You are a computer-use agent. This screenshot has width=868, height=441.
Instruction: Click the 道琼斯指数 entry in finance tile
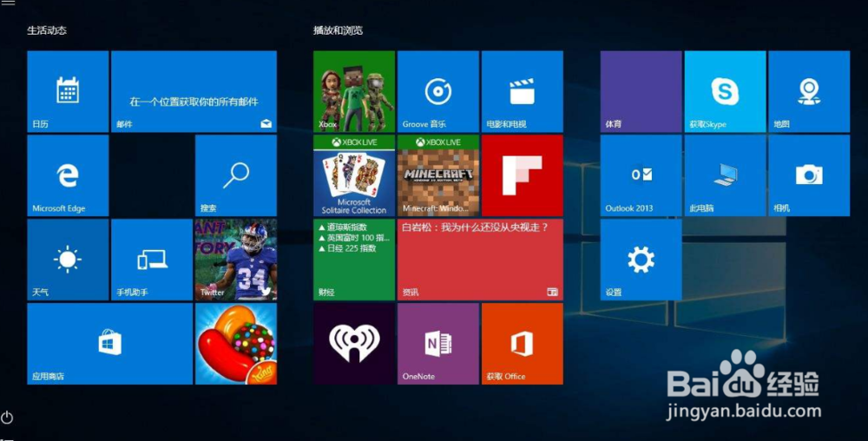click(343, 227)
